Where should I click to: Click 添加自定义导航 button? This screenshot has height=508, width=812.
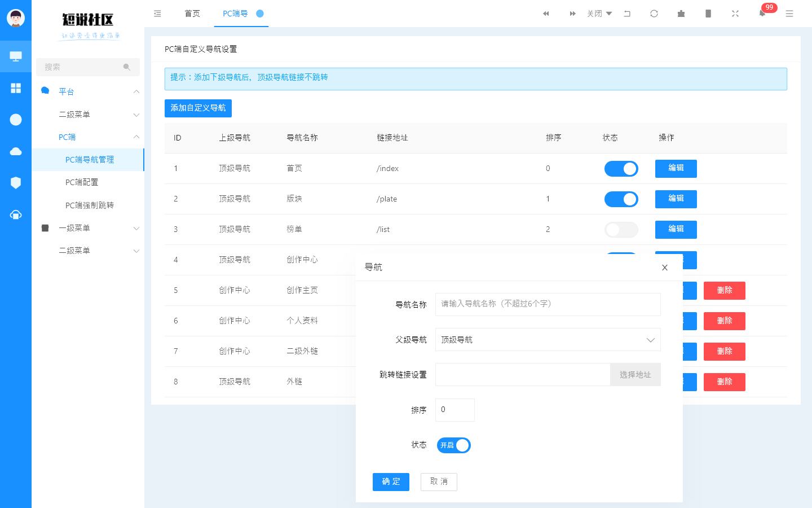pos(198,108)
